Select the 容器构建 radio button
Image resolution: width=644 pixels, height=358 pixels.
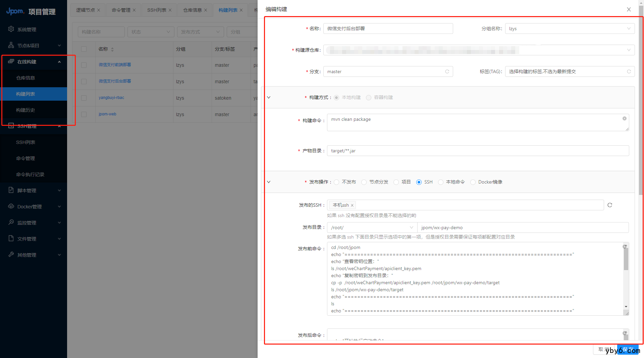point(369,98)
